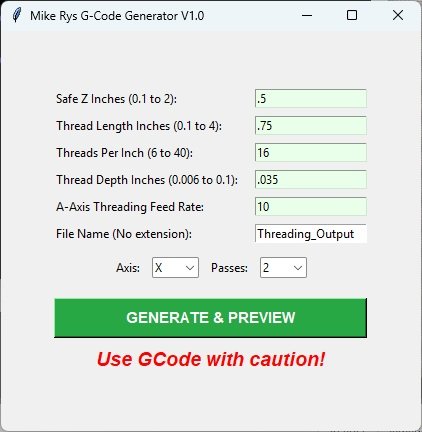
Task: Click the A-Axis Threading Feed Rate field
Action: tap(311, 207)
